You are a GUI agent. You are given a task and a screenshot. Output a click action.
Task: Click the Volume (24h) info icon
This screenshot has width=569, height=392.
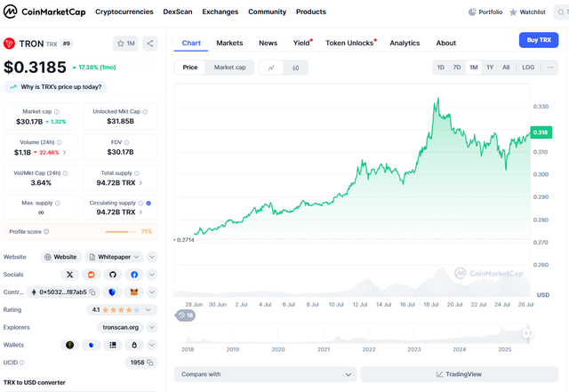point(60,142)
